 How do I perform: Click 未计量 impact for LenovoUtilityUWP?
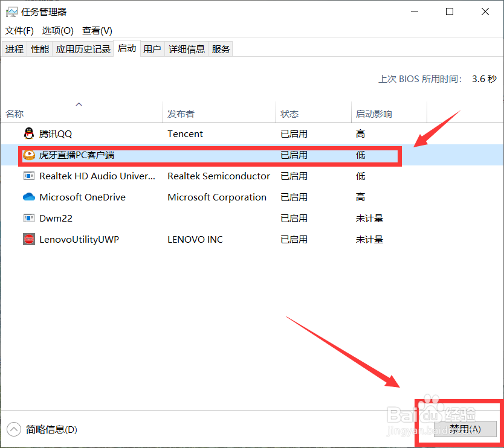pos(370,240)
